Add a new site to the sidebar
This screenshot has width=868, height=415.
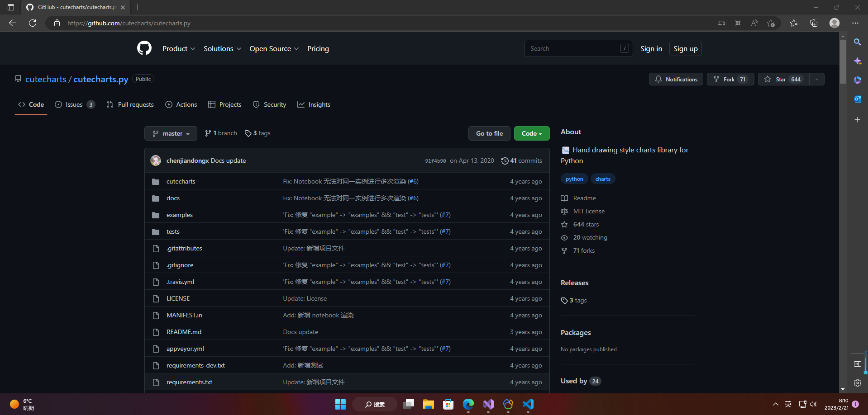pyautogui.click(x=858, y=120)
